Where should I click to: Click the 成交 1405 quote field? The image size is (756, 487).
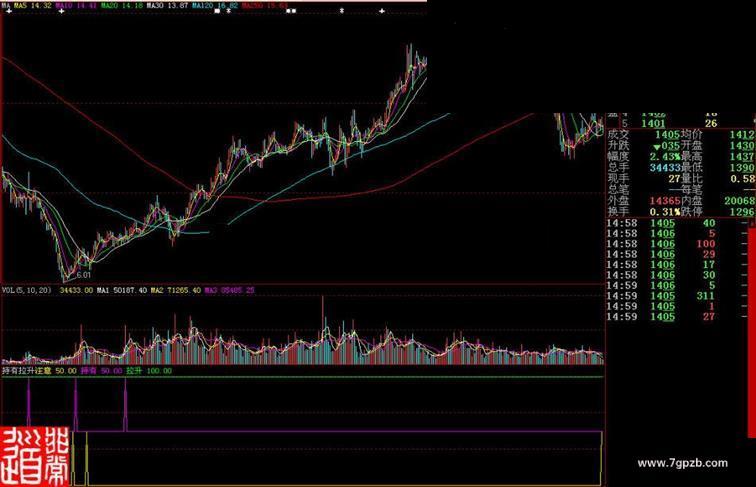(x=644, y=135)
